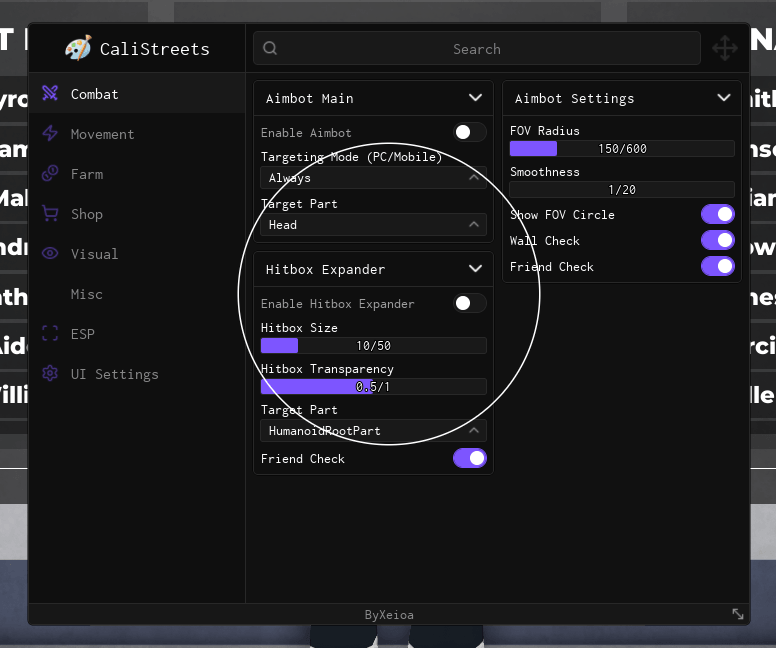Open the Target Part dropdown showing Head

(373, 224)
